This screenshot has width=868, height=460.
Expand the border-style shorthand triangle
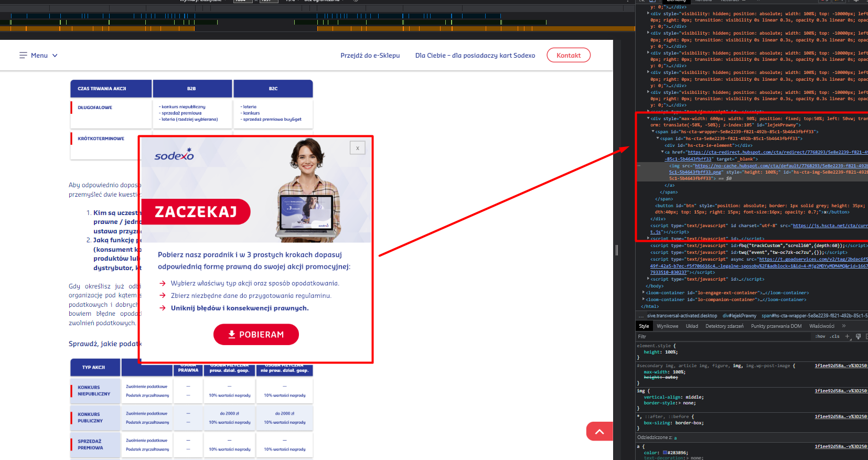click(680, 403)
